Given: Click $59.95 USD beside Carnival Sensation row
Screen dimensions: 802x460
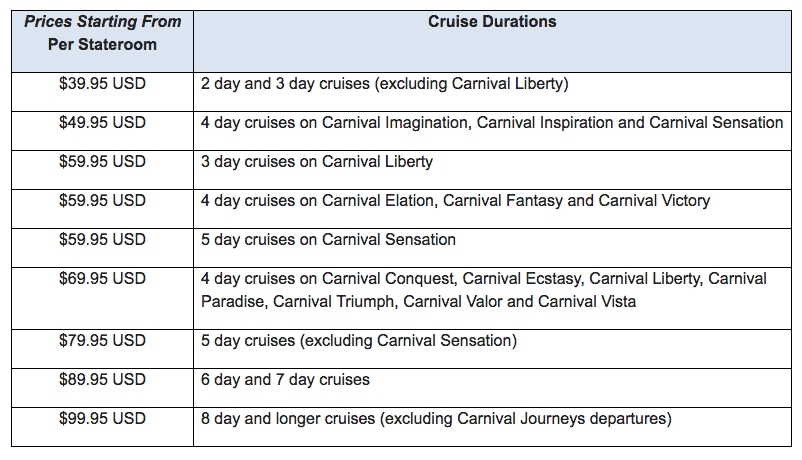Looking at the screenshot, I should [102, 239].
